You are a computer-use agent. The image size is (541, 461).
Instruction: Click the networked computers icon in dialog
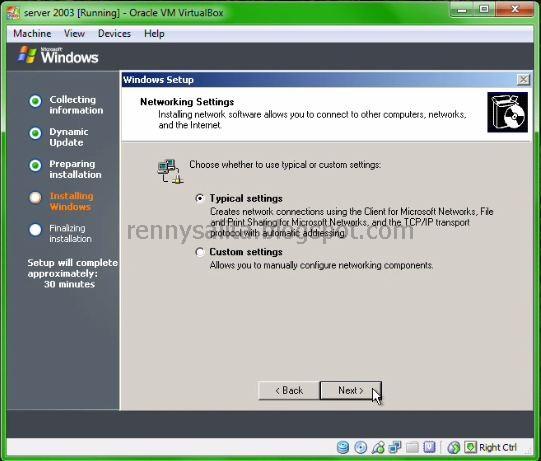[170, 171]
